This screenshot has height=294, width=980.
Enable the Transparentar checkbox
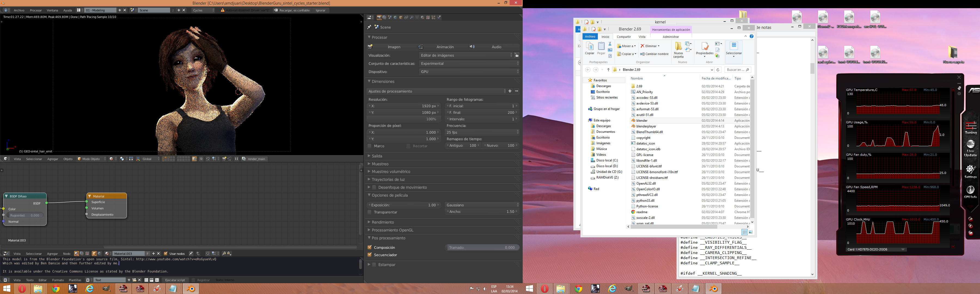[x=370, y=212]
